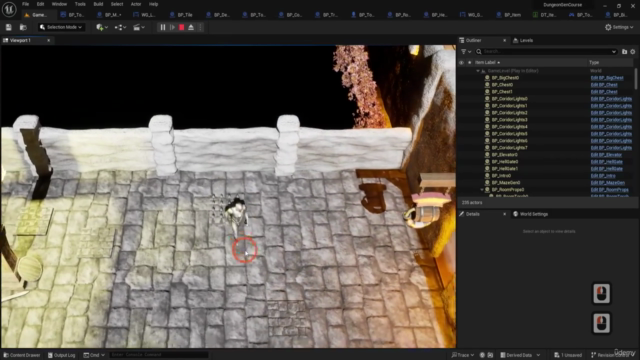Open the add actor quick-add dropdown
The height and width of the screenshot is (360, 640).
click(102, 27)
